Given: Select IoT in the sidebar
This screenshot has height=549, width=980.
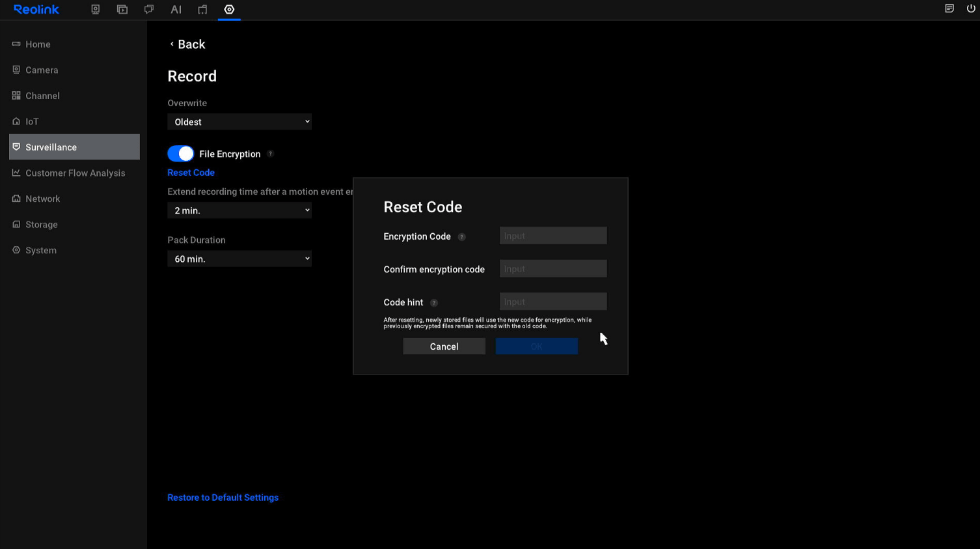Looking at the screenshot, I should (x=74, y=121).
